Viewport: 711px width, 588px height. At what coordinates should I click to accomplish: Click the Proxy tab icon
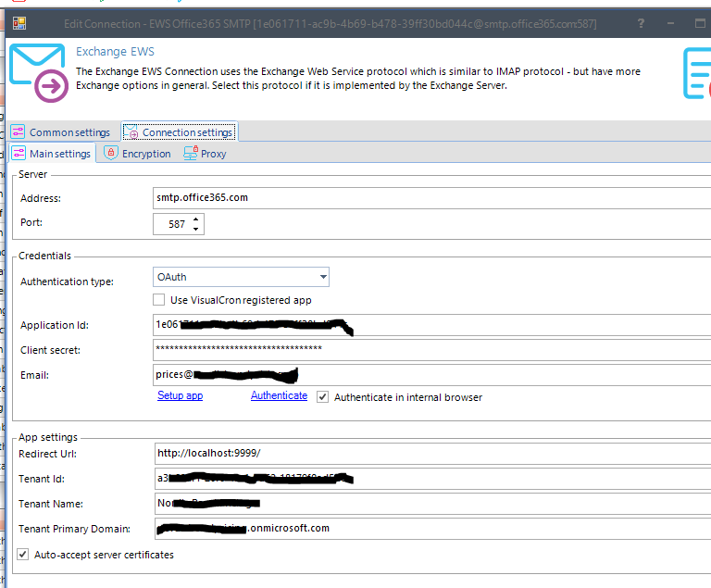pos(190,154)
